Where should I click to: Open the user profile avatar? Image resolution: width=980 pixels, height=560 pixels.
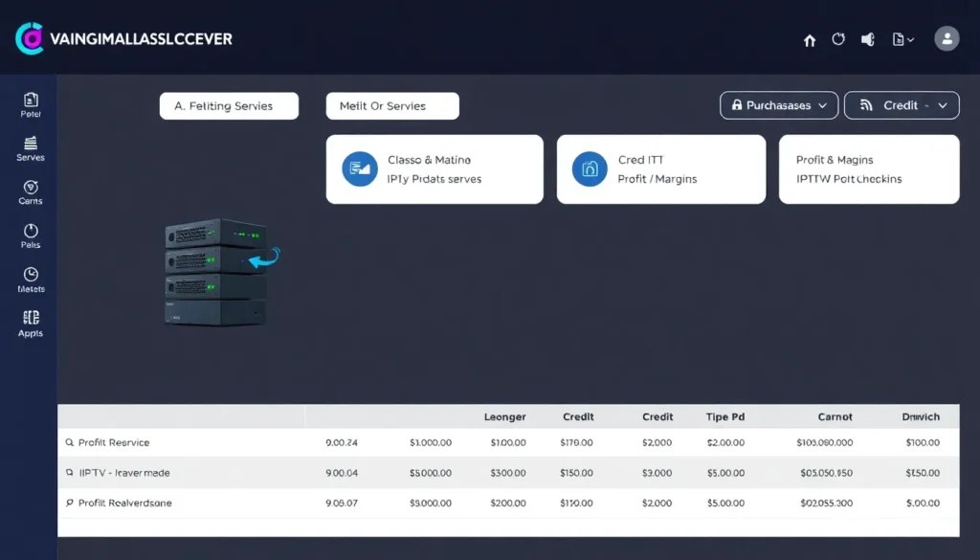[x=947, y=38]
